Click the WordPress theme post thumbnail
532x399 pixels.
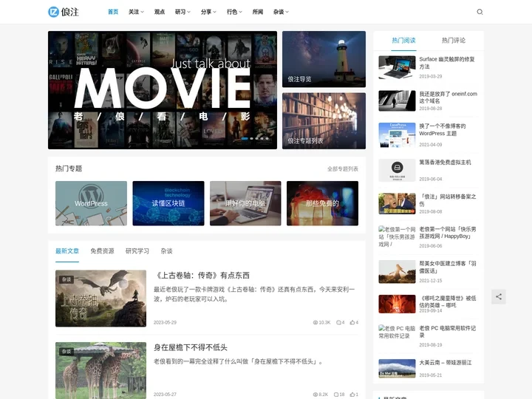point(397,134)
